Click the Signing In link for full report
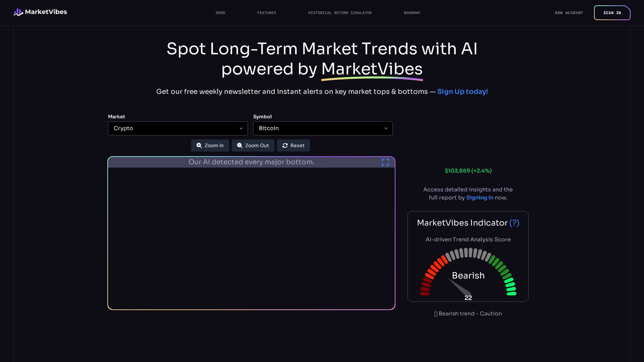This screenshot has width=644, height=362. [x=480, y=197]
